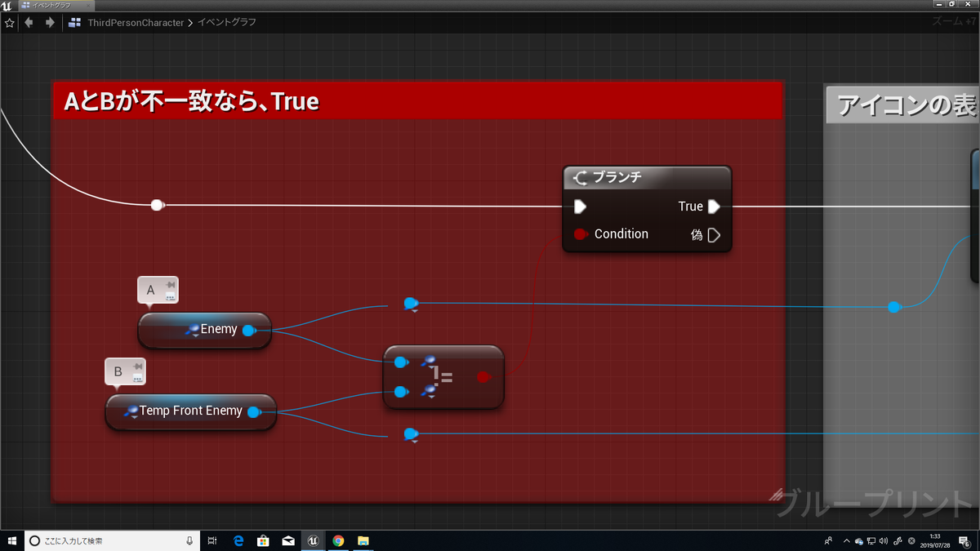Open Microsoft Edge from the taskbar

238,540
